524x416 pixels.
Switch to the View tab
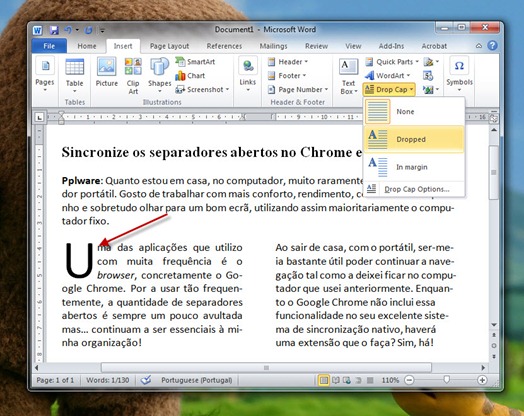[x=353, y=46]
